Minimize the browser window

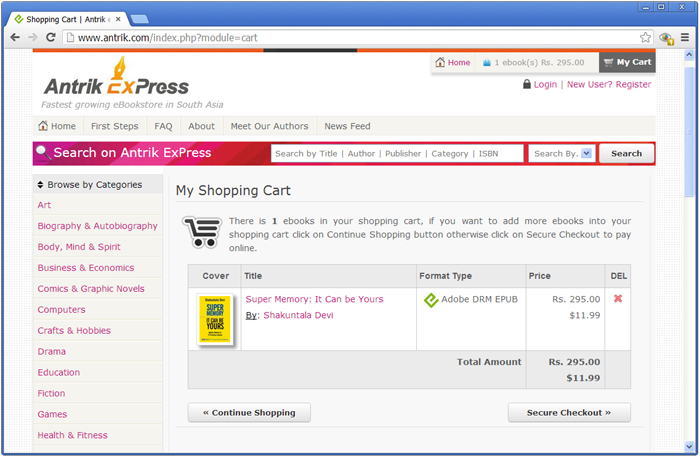coord(646,7)
